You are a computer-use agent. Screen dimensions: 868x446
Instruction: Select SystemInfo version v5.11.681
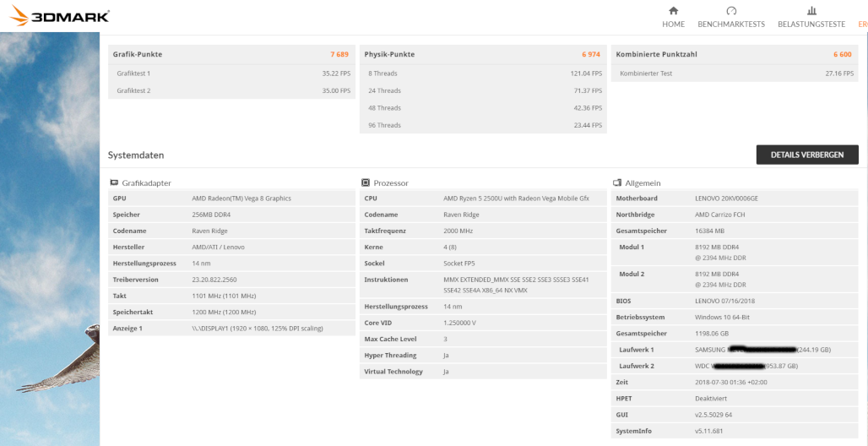(708, 431)
